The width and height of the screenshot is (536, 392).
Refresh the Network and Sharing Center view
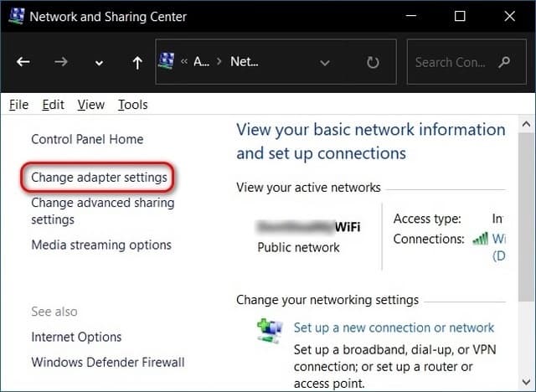click(x=373, y=63)
